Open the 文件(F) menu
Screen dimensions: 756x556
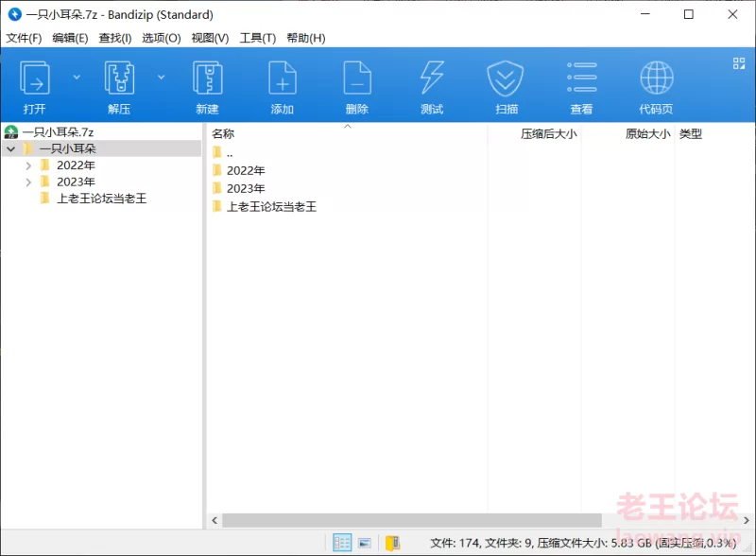click(24, 38)
